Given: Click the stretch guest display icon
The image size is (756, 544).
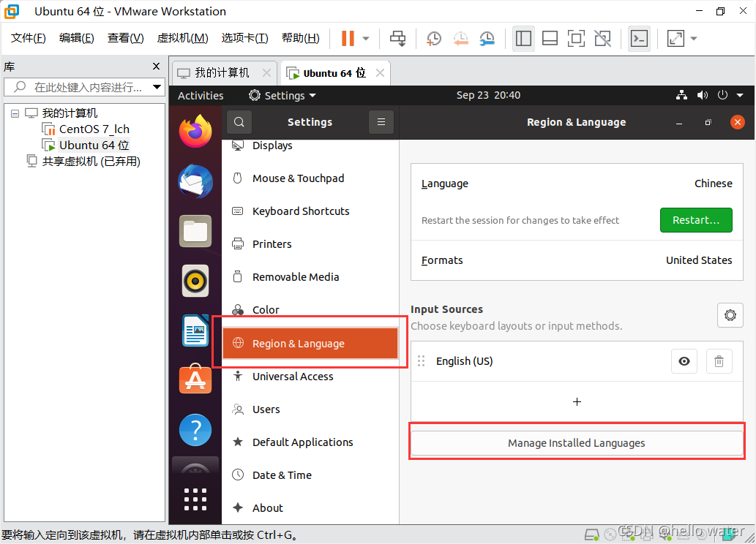Looking at the screenshot, I should point(675,39).
